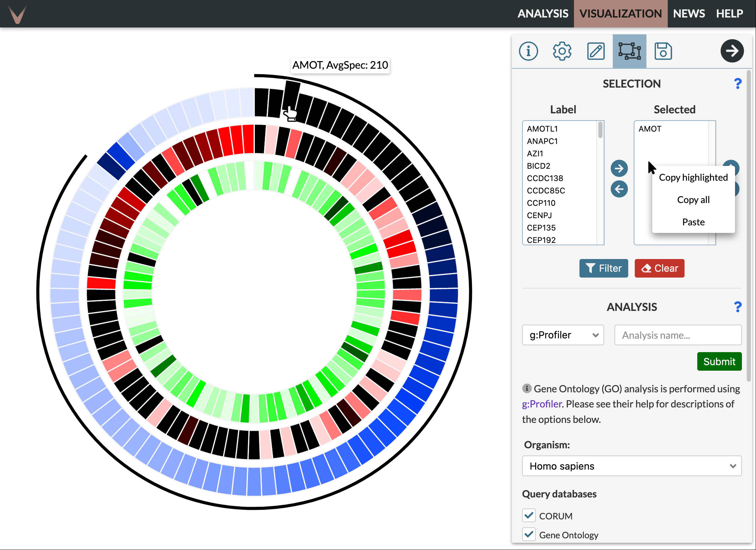Open the settings gear panel
Viewport: 756px width, 550px height.
click(562, 51)
